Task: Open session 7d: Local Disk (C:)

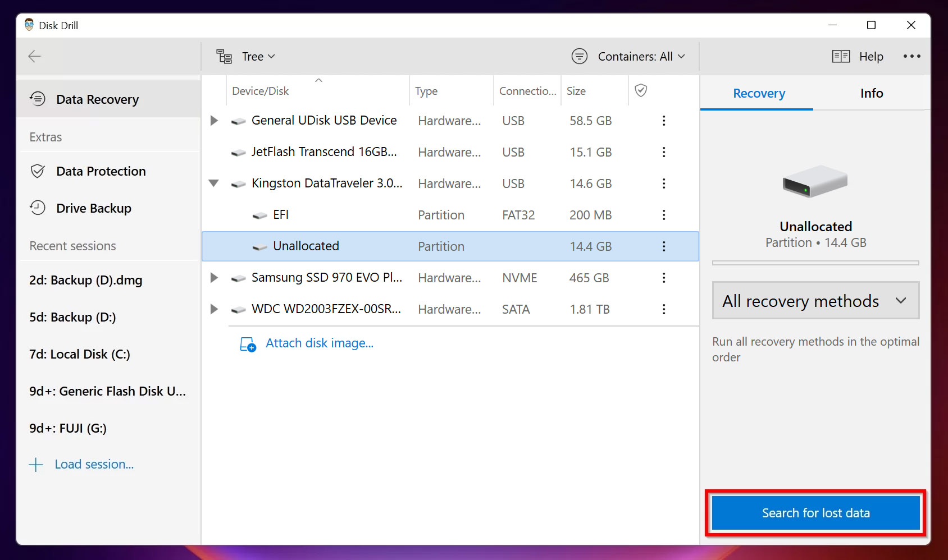Action: click(80, 354)
